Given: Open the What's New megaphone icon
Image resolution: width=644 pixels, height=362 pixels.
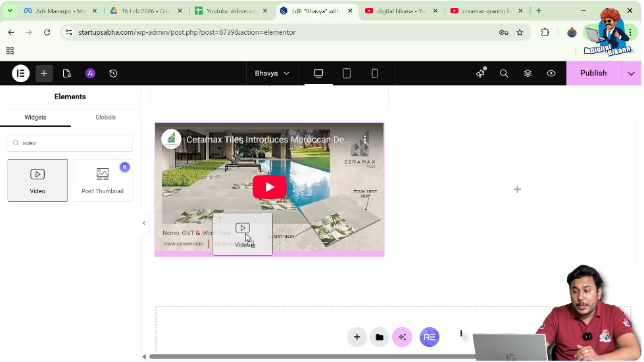Looking at the screenshot, I should pos(480,74).
